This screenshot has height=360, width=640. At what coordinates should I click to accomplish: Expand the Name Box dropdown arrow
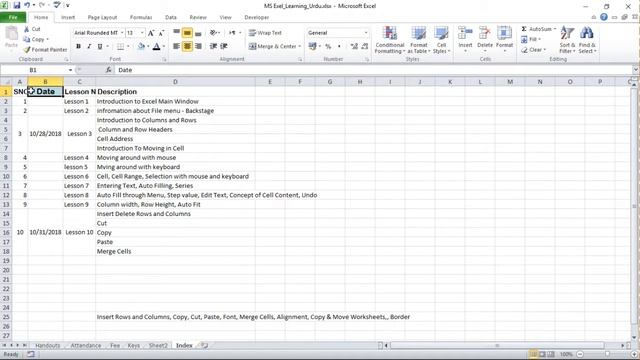tap(70, 70)
